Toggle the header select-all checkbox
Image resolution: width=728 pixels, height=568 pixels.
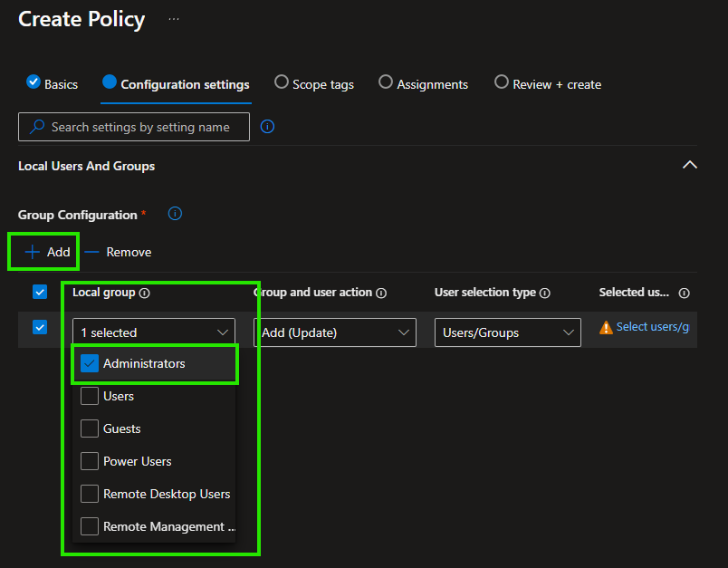coord(40,292)
